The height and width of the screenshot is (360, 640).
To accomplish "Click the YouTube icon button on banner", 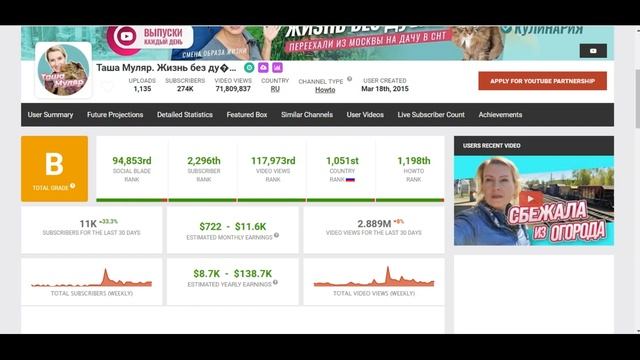I will 593,51.
